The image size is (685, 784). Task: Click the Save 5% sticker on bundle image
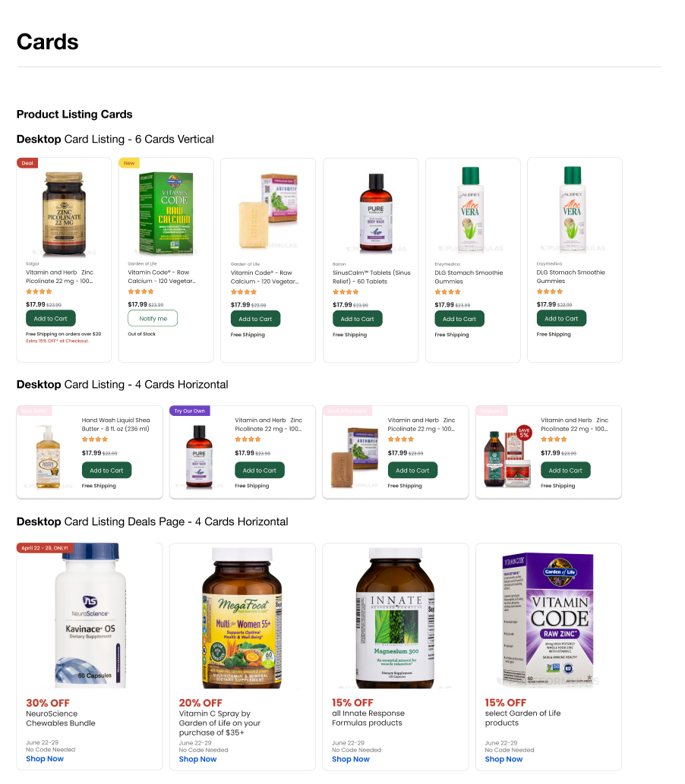[524, 433]
